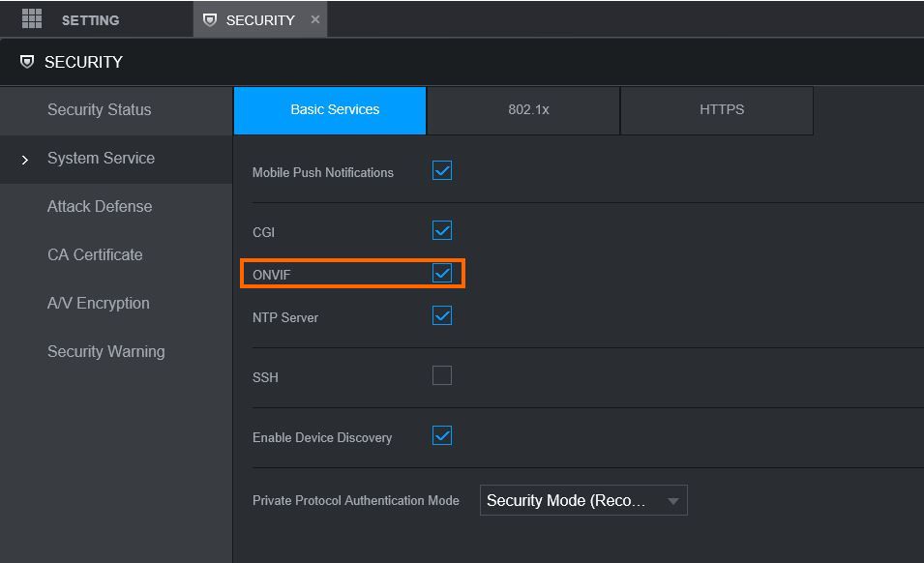Screen dimensions: 924x563
Task: Select A/V Encryption in sidebar
Action: click(x=99, y=304)
